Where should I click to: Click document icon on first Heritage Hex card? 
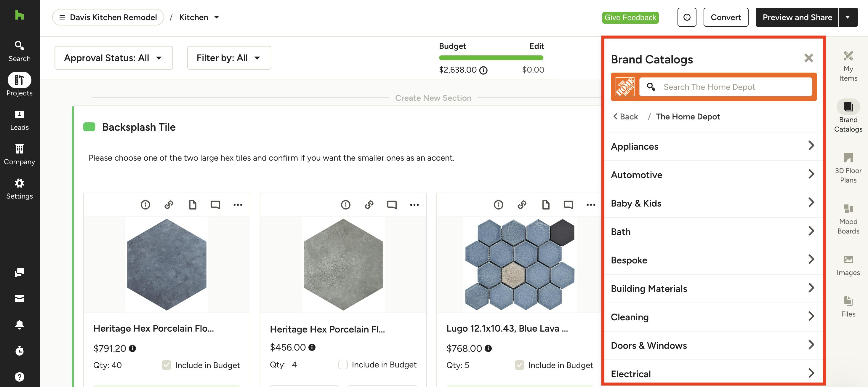tap(192, 205)
